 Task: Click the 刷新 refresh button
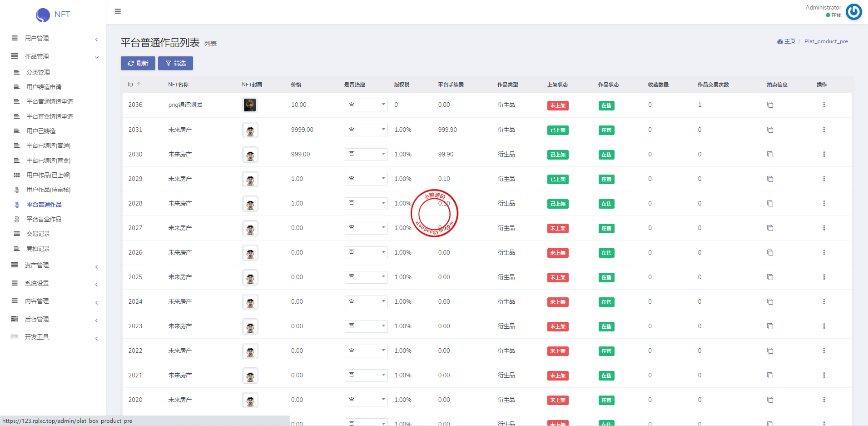(138, 63)
